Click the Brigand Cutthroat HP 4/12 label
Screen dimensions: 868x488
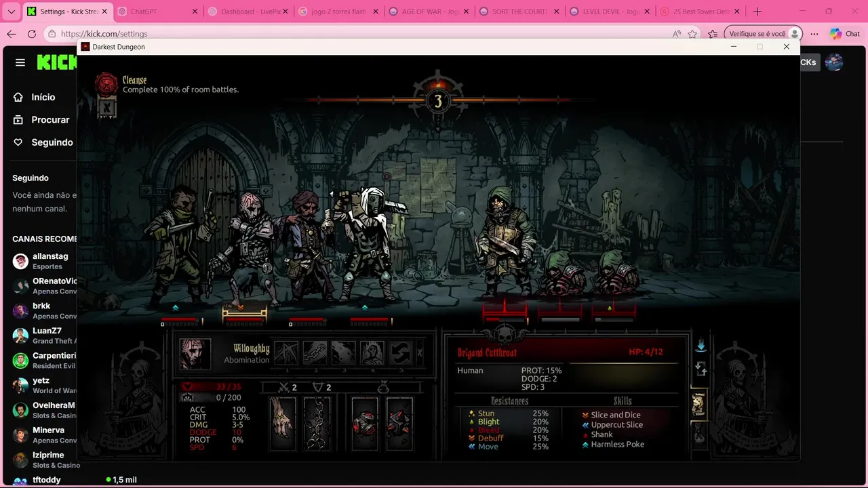coord(646,352)
